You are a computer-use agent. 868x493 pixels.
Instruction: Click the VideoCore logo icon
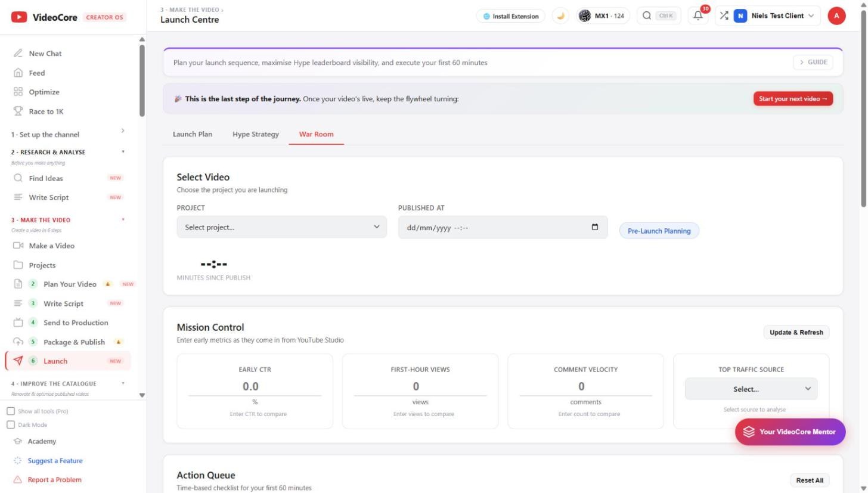pos(19,17)
